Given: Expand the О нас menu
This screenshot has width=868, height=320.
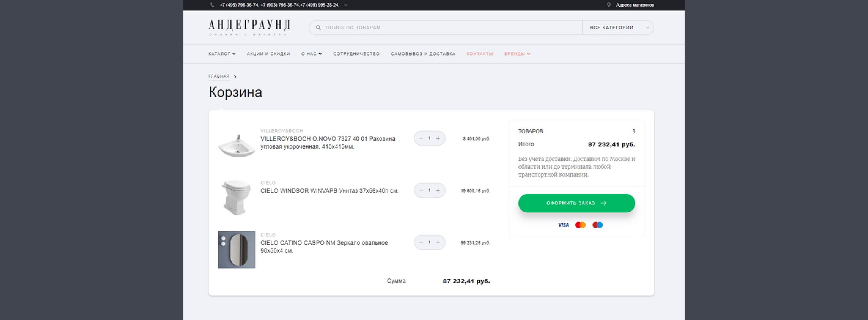Looking at the screenshot, I should (x=311, y=54).
